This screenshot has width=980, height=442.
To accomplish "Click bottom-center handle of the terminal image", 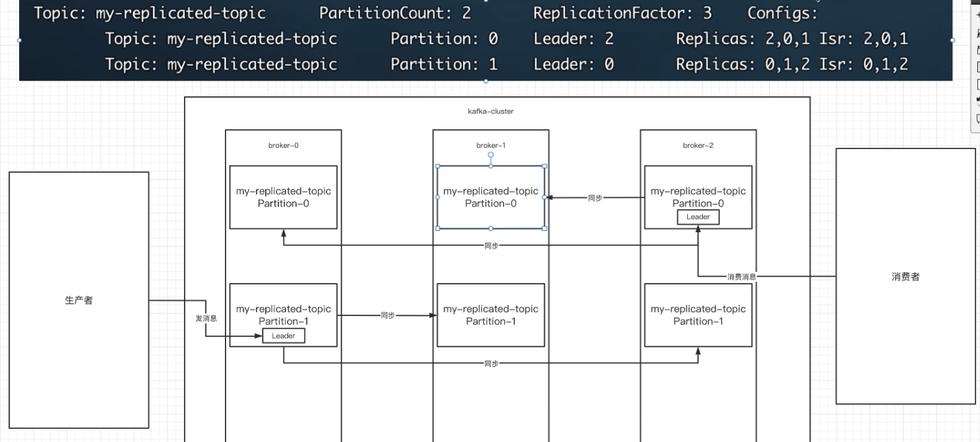I will (x=486, y=81).
